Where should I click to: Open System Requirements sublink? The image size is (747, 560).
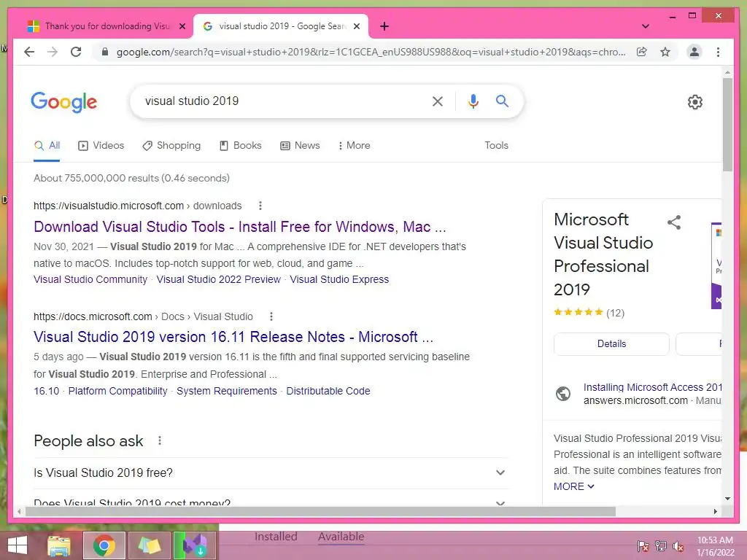[x=227, y=391]
